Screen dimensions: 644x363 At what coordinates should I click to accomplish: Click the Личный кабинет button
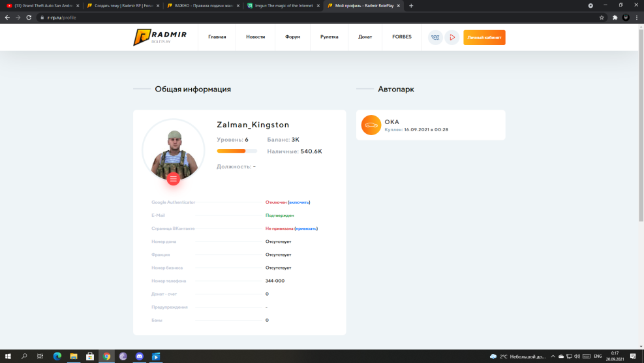484,37
